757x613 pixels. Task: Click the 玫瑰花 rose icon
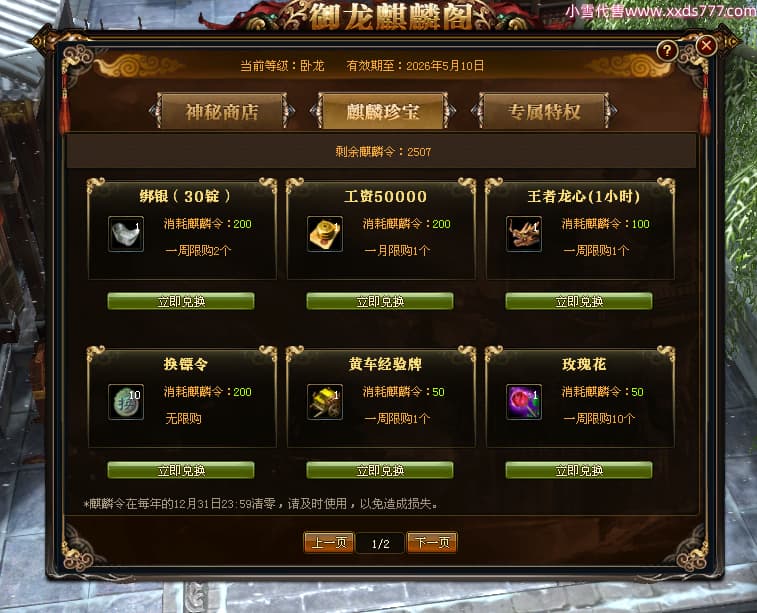524,402
